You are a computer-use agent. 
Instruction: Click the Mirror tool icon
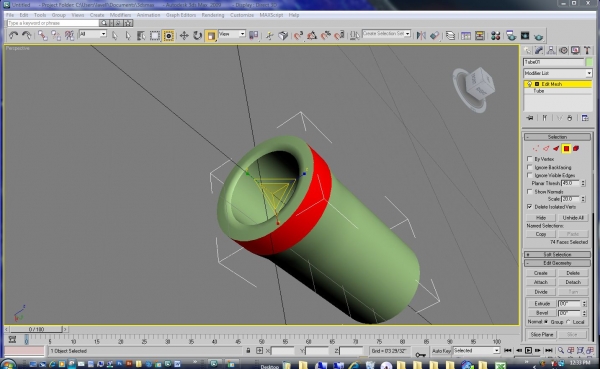pos(421,36)
